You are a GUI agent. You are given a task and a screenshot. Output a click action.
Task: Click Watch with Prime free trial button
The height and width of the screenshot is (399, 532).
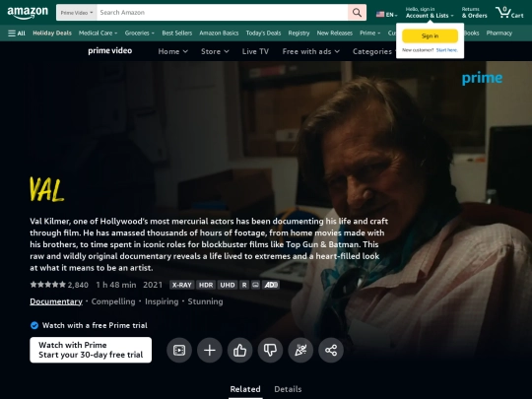(91, 350)
